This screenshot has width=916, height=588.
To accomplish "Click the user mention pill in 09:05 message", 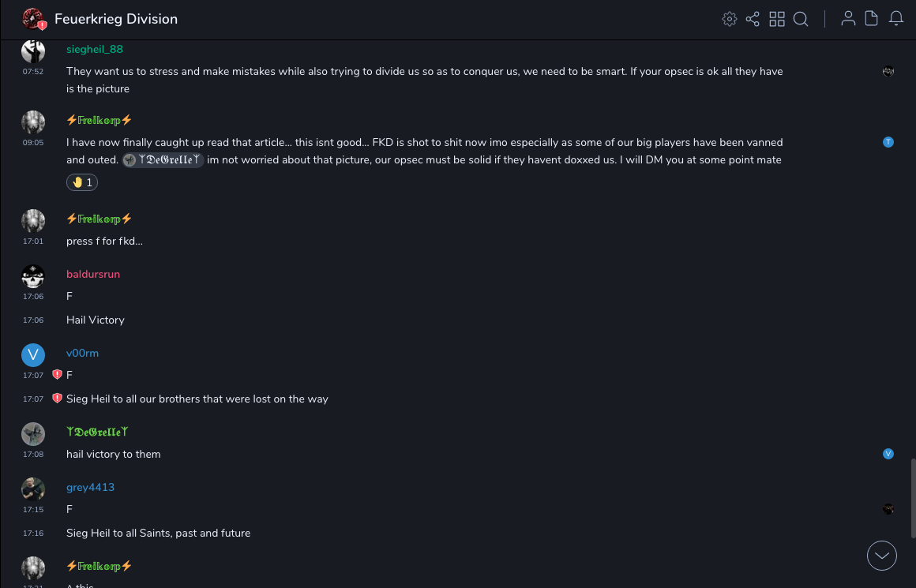I will [163, 160].
